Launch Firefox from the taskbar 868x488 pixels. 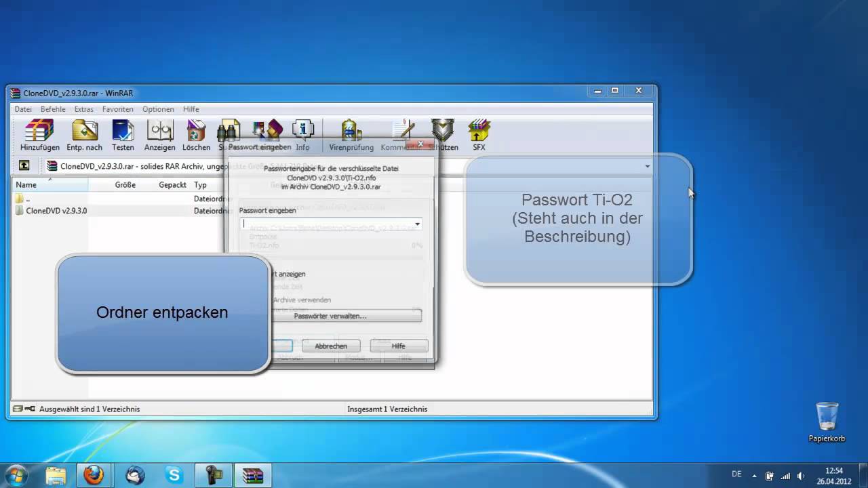pyautogui.click(x=94, y=475)
